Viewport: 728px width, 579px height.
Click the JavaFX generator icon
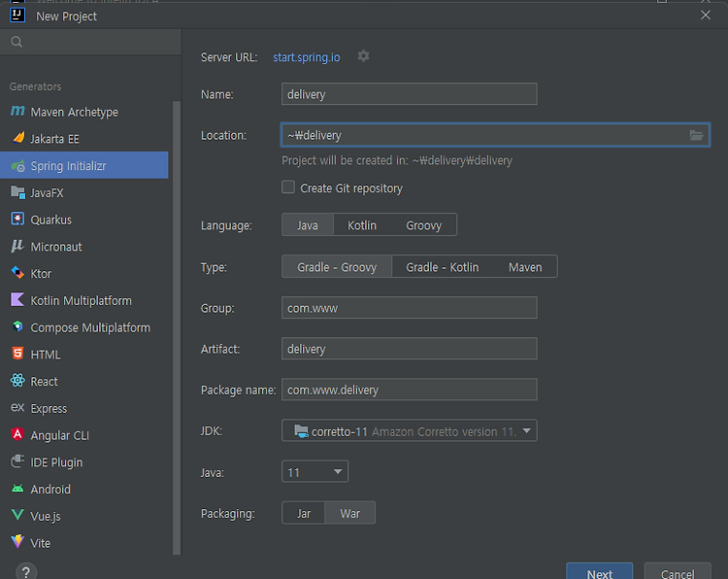[17, 192]
